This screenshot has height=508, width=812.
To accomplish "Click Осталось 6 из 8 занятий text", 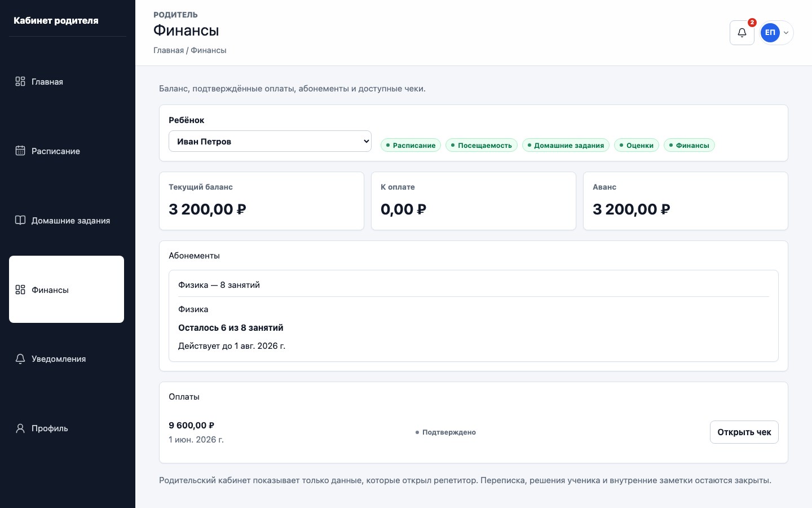I will (231, 328).
